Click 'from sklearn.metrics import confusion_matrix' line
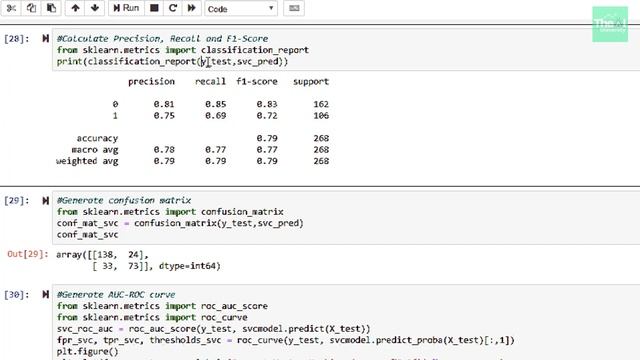This screenshot has width=640, height=360. click(x=170, y=212)
